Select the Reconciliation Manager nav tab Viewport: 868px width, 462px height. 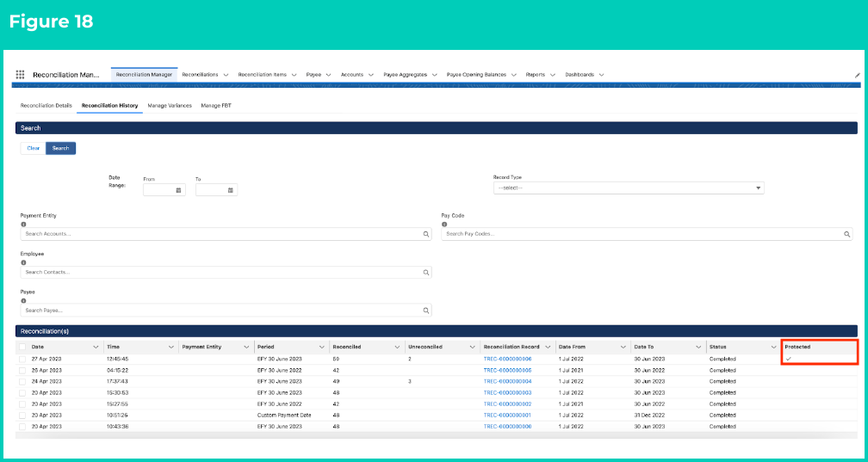pyautogui.click(x=144, y=75)
